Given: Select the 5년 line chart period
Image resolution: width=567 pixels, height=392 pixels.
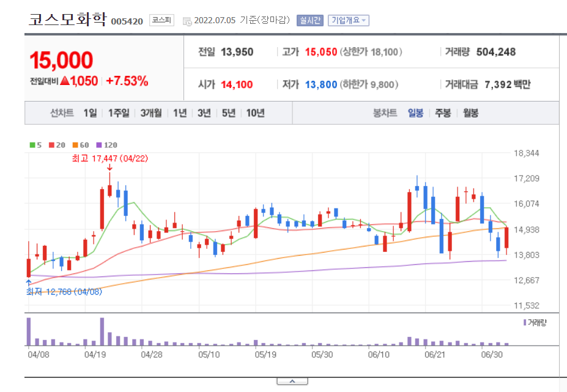Looking at the screenshot, I should point(229,113).
